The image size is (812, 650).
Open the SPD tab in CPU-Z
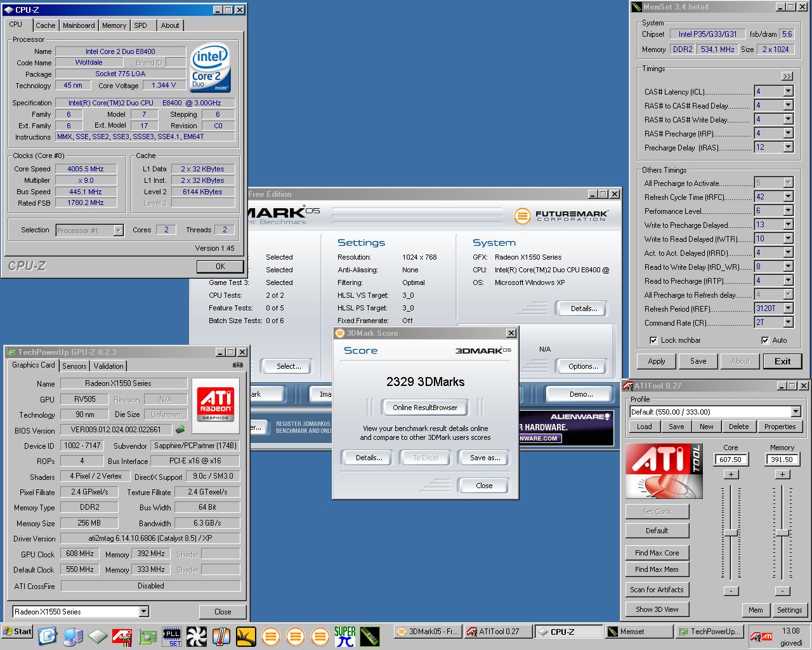pyautogui.click(x=140, y=25)
